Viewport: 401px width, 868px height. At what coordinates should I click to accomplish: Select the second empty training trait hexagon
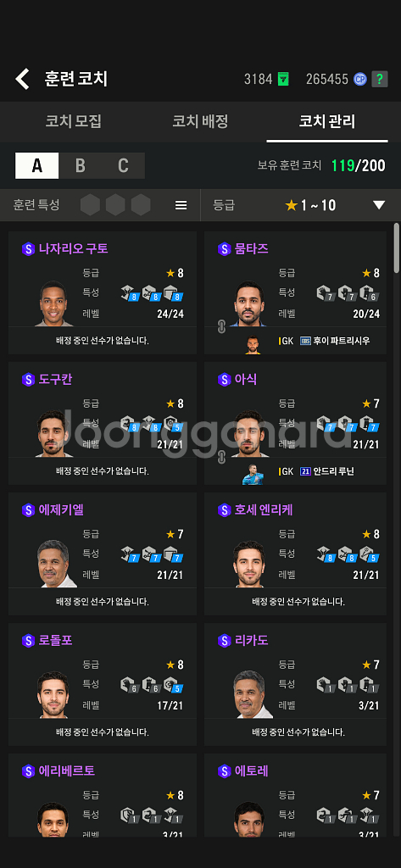coord(115,205)
